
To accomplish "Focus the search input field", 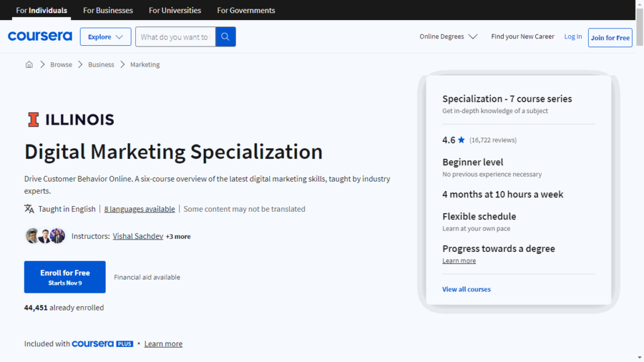I will [x=175, y=36].
